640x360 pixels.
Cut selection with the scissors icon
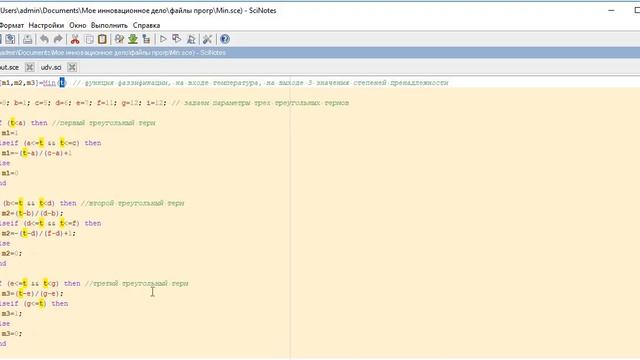point(75,39)
